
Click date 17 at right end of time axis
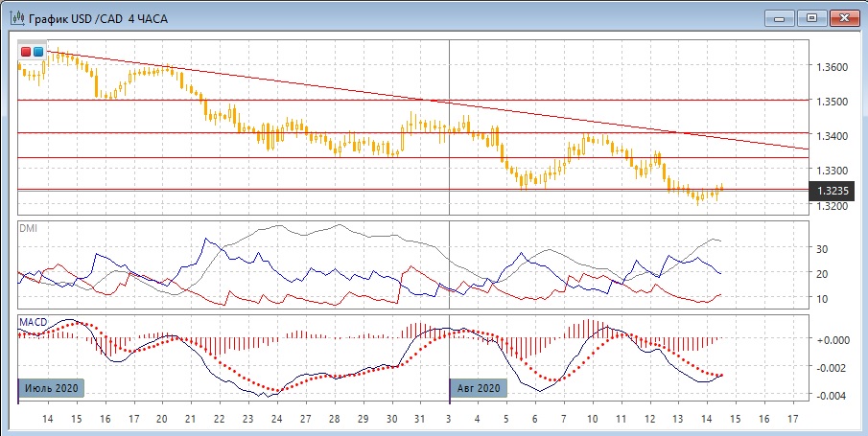coord(792,420)
